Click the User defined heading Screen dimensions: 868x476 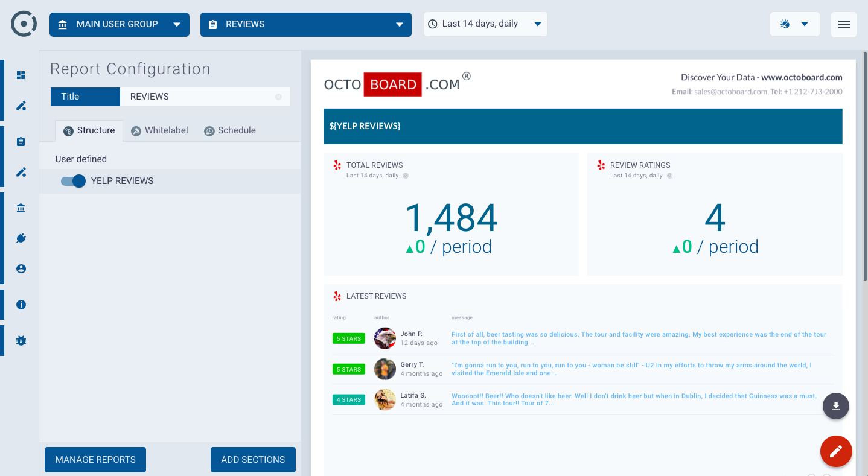tap(81, 159)
